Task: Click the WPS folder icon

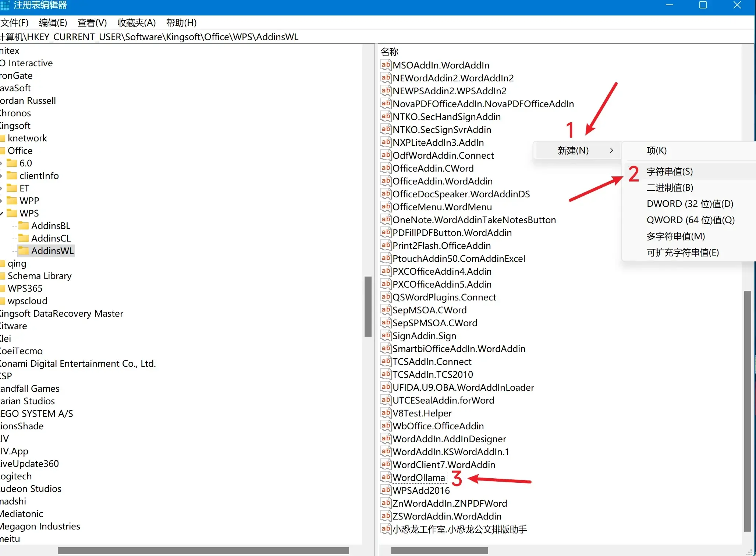Action: [12, 213]
